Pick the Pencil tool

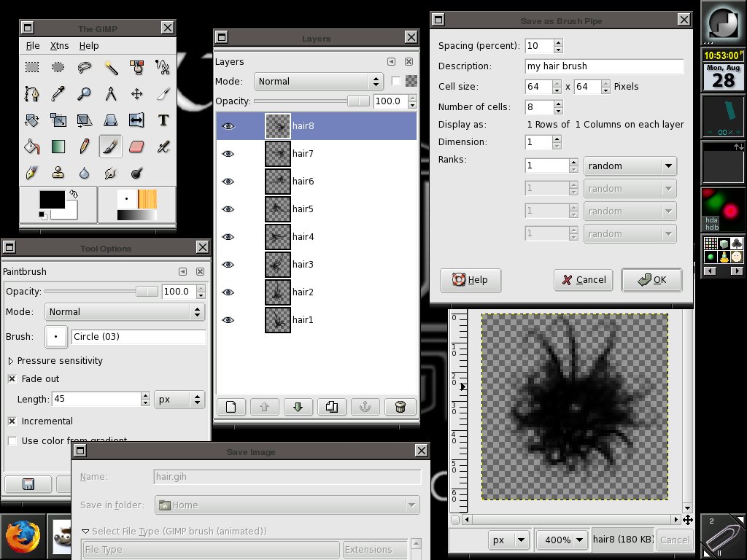point(85,147)
